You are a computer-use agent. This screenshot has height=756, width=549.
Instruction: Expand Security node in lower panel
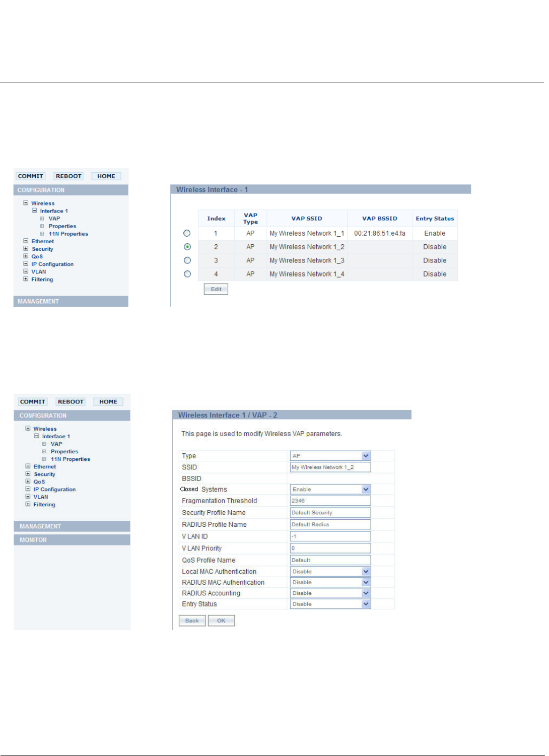[x=28, y=473]
